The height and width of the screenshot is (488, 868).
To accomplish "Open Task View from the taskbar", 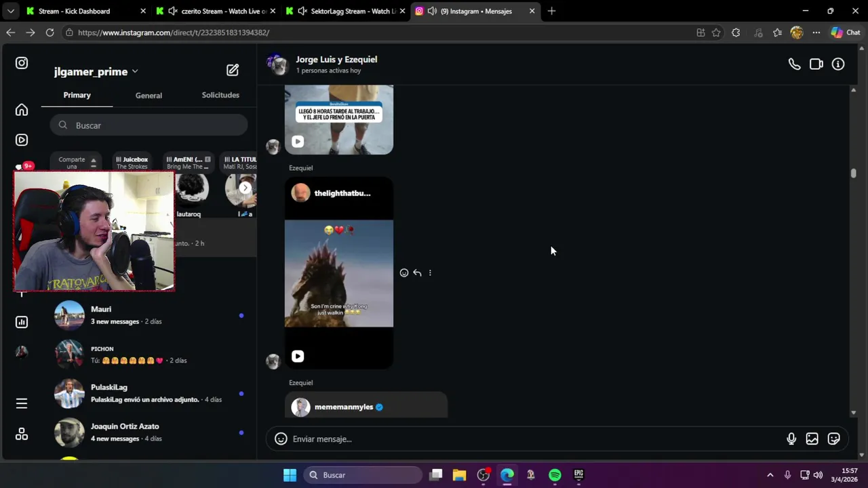I will 436,475.
